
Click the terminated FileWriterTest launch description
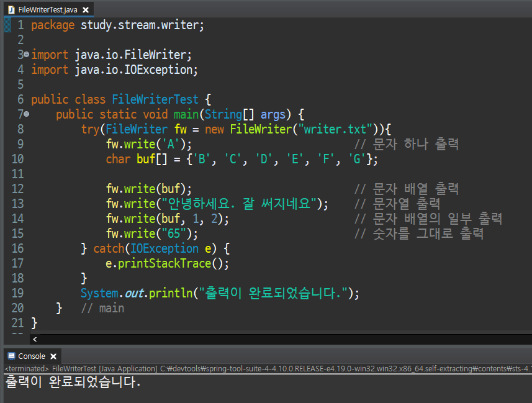[268, 369]
